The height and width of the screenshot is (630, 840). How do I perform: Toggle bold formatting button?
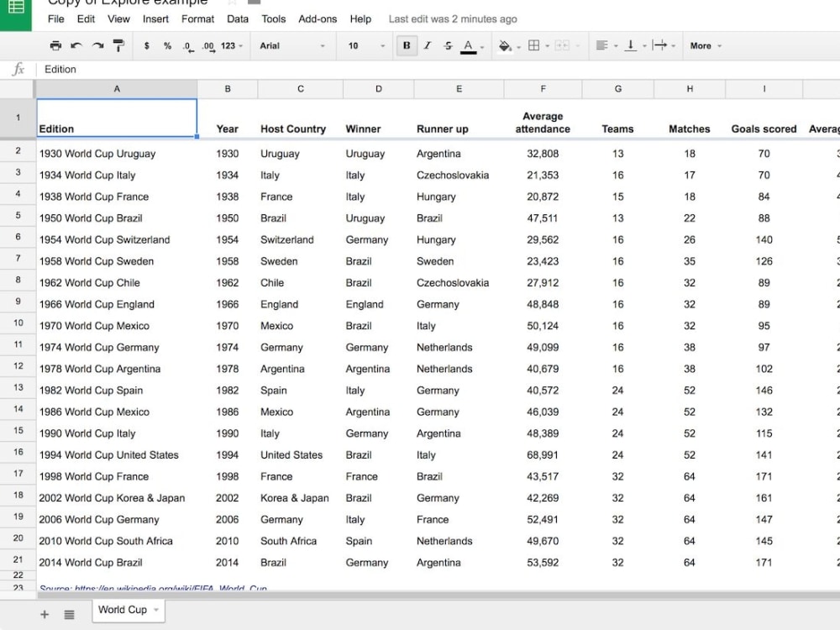click(x=407, y=45)
